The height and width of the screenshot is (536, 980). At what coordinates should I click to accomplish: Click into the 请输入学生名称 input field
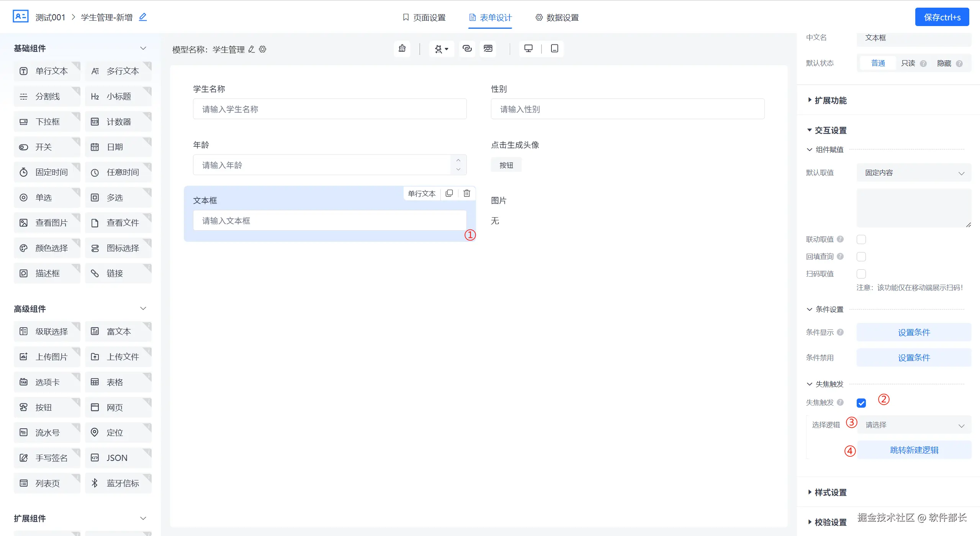coord(329,109)
